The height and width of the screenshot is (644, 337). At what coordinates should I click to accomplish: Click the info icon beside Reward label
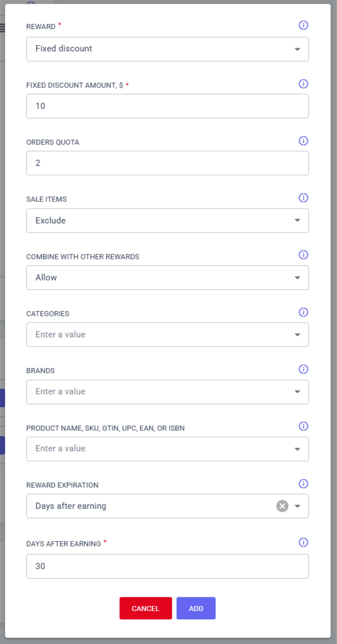point(303,25)
